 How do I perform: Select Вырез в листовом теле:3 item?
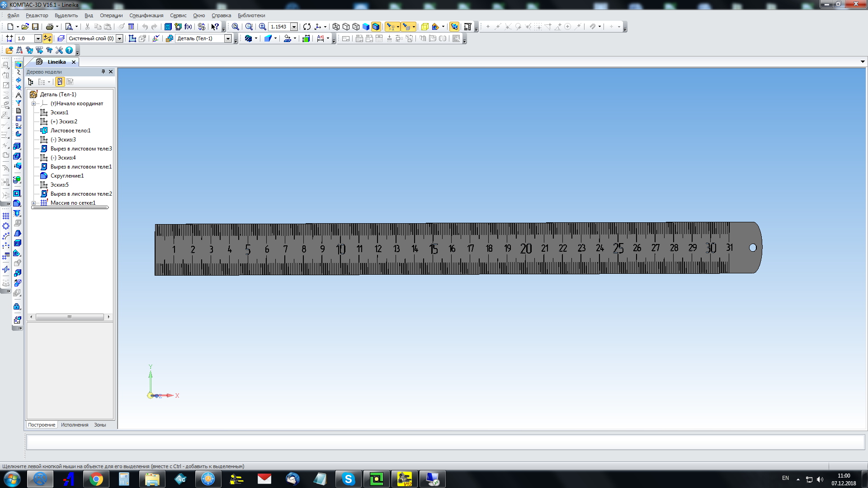[x=81, y=149]
